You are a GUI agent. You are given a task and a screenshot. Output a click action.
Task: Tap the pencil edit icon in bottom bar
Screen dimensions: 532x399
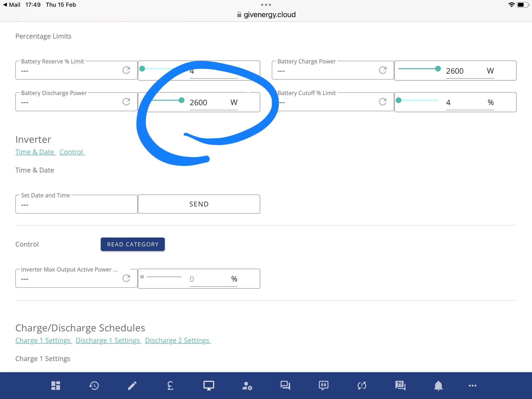tap(132, 386)
